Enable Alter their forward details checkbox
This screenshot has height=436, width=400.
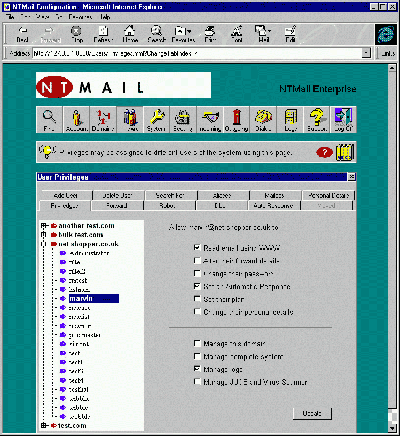tap(197, 260)
